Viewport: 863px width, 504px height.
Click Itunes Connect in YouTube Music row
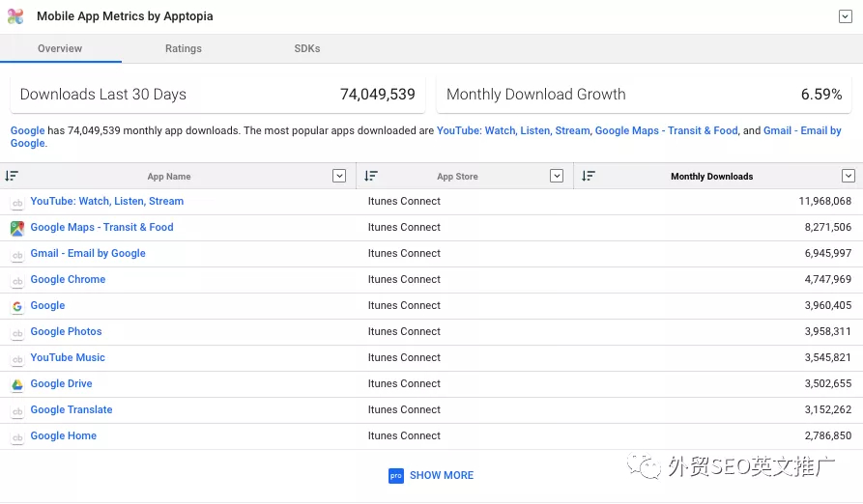[404, 357]
